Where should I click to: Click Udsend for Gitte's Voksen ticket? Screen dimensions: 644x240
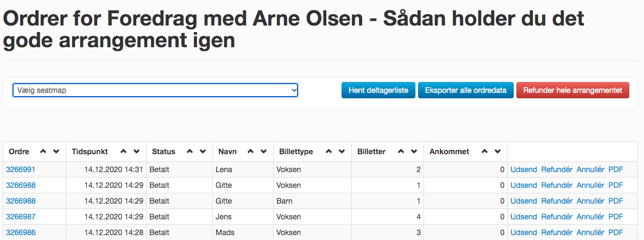[523, 185]
